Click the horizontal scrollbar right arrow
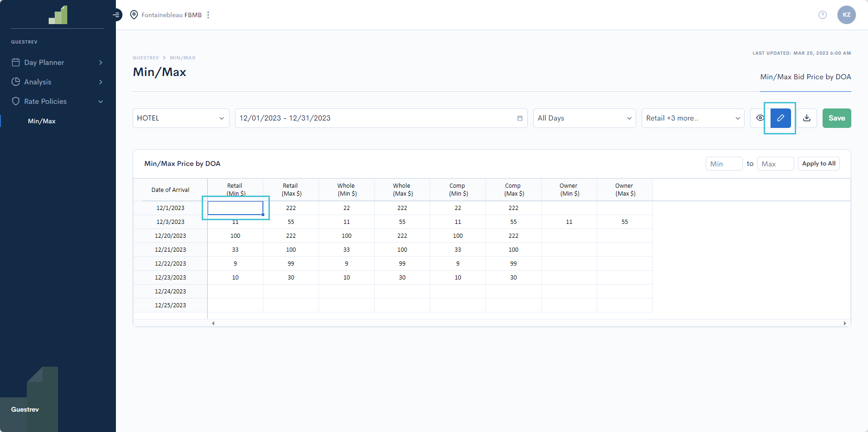The height and width of the screenshot is (432, 868). (845, 323)
